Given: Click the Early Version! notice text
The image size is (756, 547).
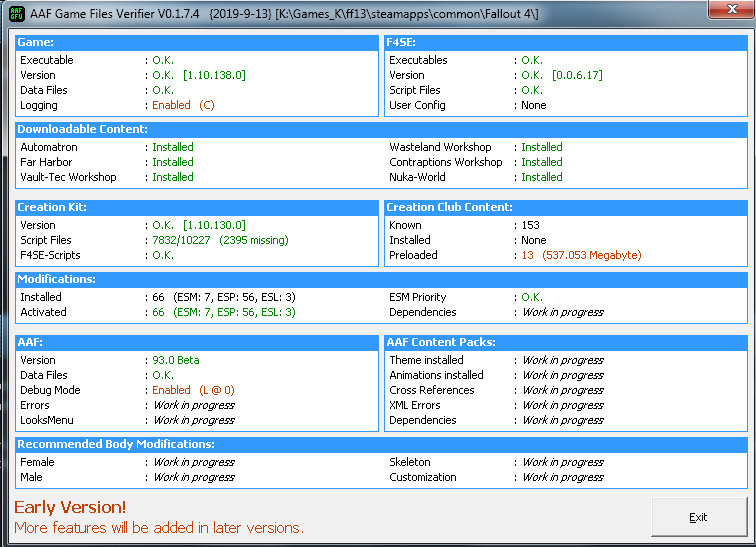Looking at the screenshot, I should pyautogui.click(x=70, y=507).
